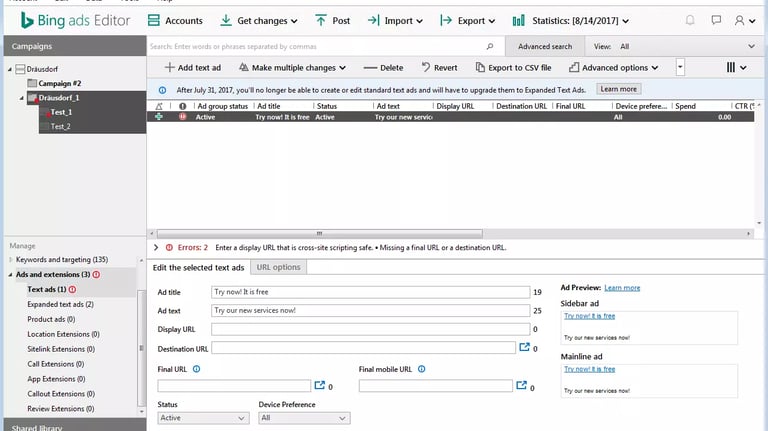This screenshot has width=768, height=431.
Task: Open Destination URL in browser icon
Action: 524,347
